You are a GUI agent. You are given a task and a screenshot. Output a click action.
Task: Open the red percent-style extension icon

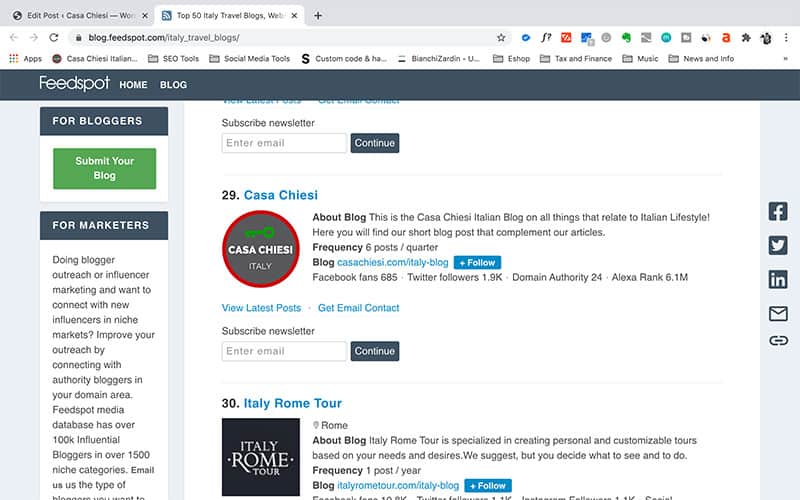pos(566,37)
